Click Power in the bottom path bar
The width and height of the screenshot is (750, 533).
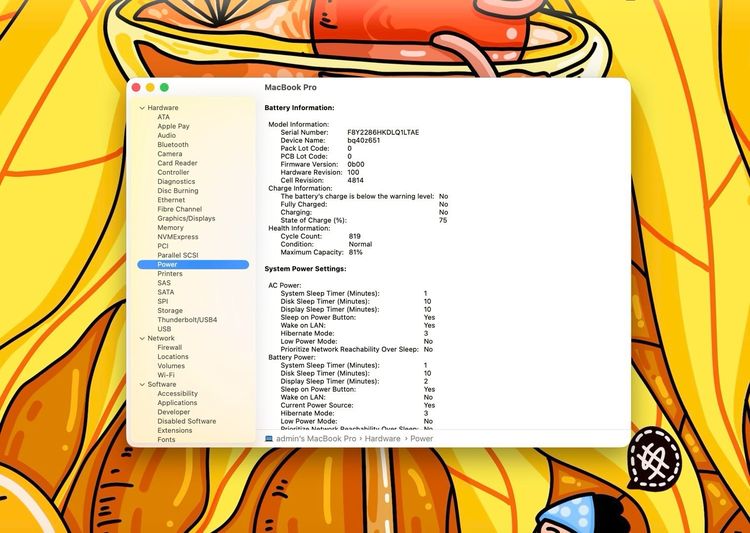coord(422,439)
